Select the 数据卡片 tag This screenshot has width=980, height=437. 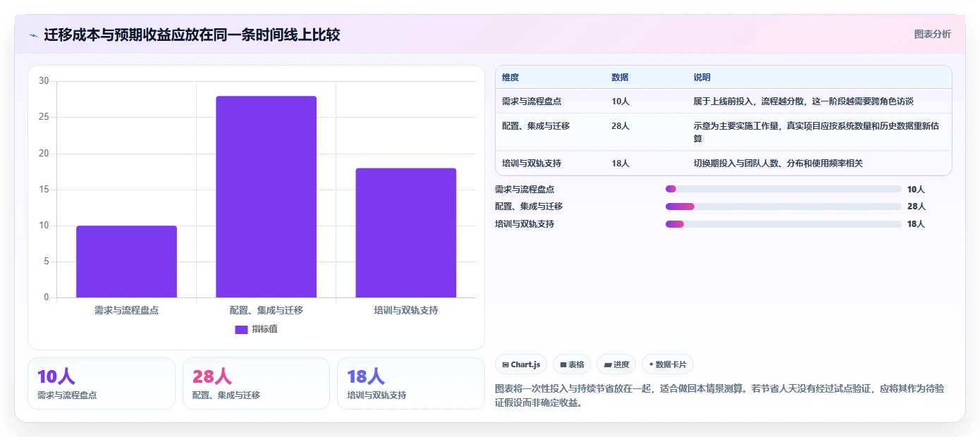pos(668,364)
